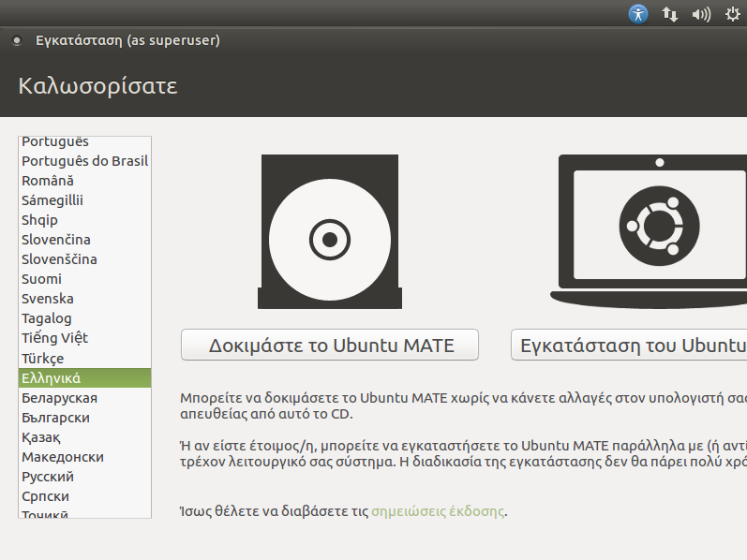Select Português do Brasil language
This screenshot has width=747, height=560.
click(84, 161)
